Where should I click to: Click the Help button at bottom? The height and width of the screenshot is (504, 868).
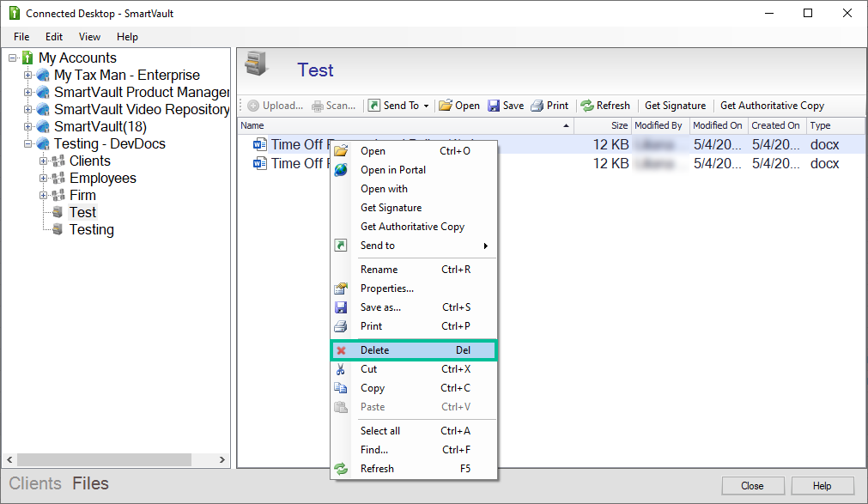[822, 486]
